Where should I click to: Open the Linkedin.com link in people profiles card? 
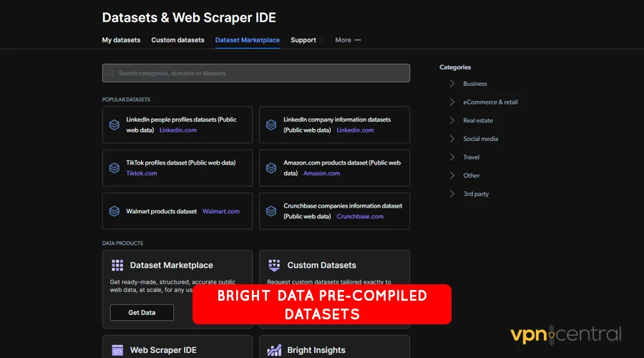(178, 130)
